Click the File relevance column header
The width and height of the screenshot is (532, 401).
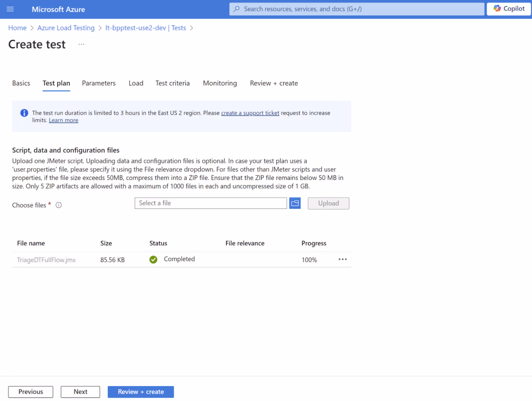click(x=245, y=243)
